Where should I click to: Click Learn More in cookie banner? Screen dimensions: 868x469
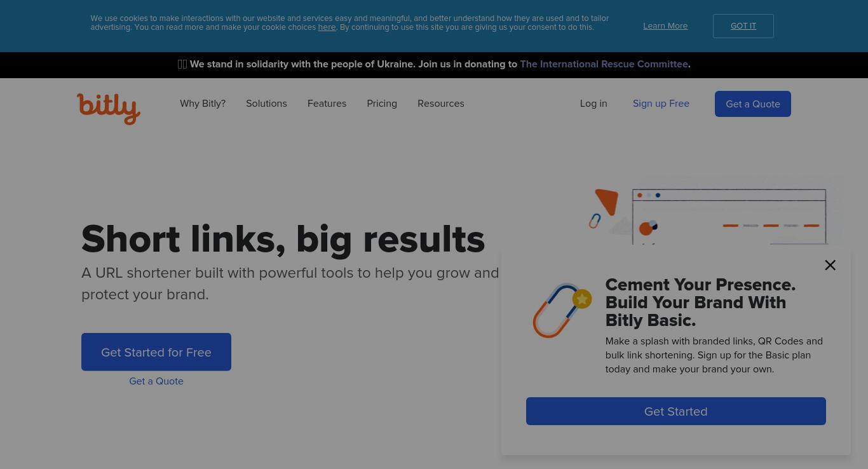click(665, 26)
